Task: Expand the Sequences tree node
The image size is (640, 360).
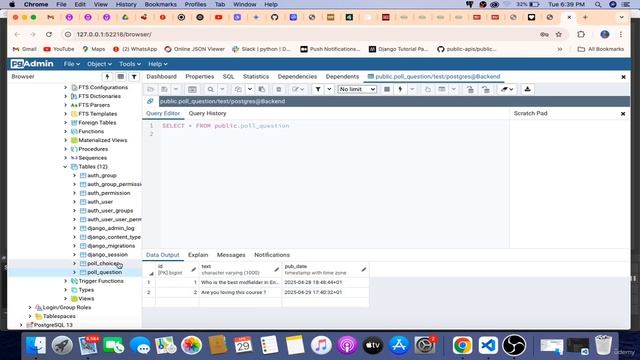Action: [x=65, y=158]
